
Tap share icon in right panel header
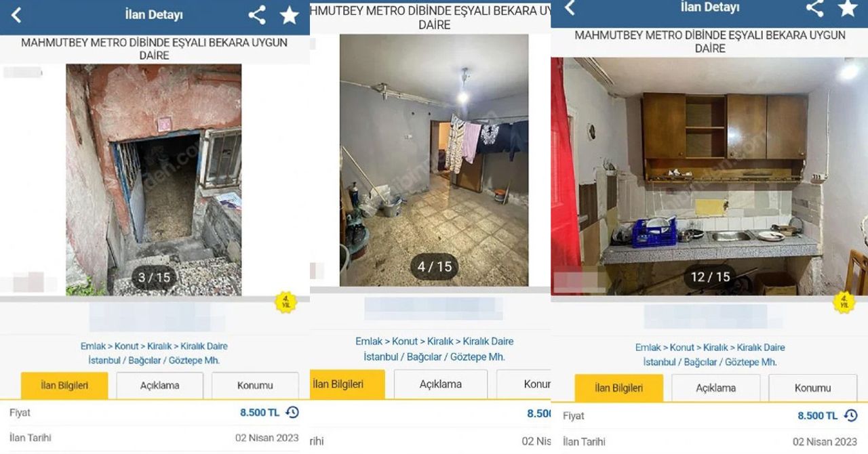pyautogui.click(x=814, y=7)
